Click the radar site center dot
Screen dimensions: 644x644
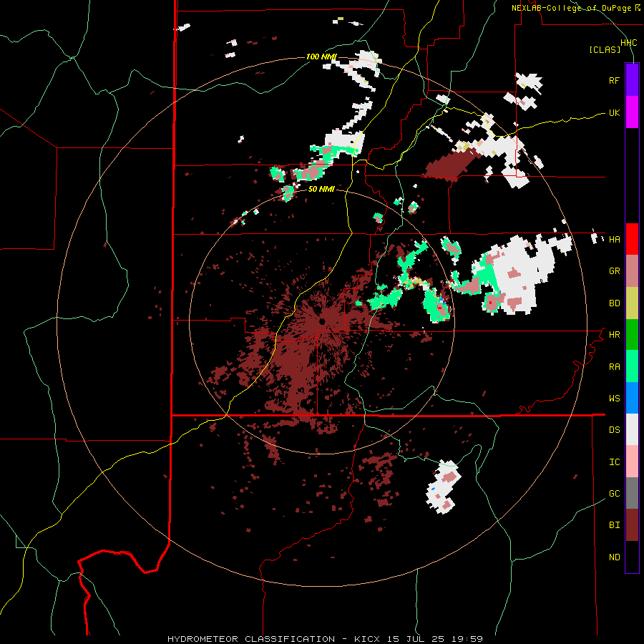pos(323,321)
